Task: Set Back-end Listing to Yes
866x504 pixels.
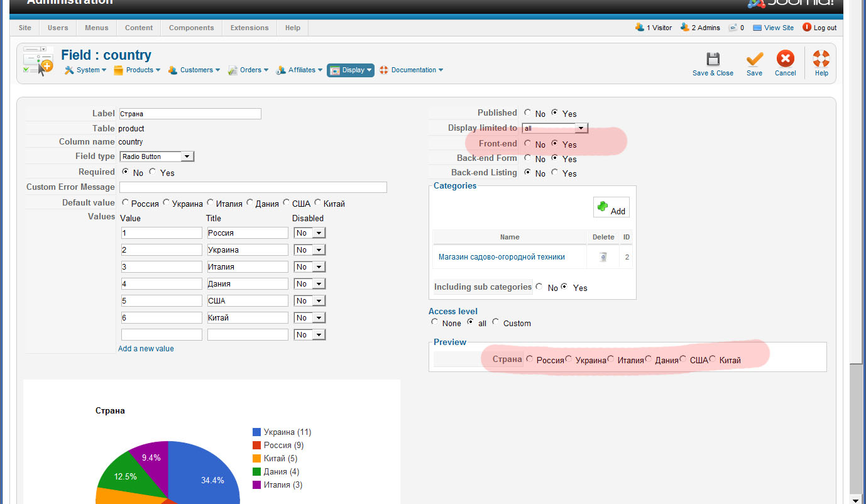Action: (x=554, y=173)
